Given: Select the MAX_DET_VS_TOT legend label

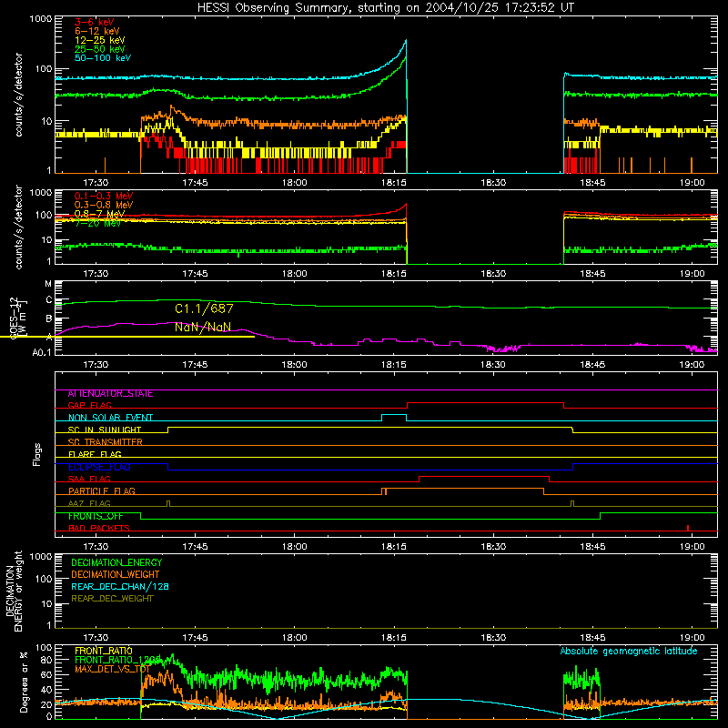Looking at the screenshot, I should point(112,670).
